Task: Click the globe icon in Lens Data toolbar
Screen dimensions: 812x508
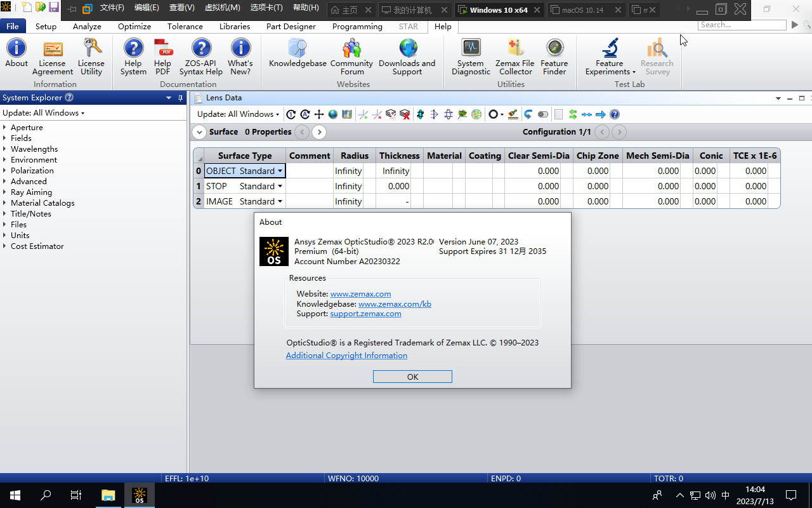Action: 333,114
